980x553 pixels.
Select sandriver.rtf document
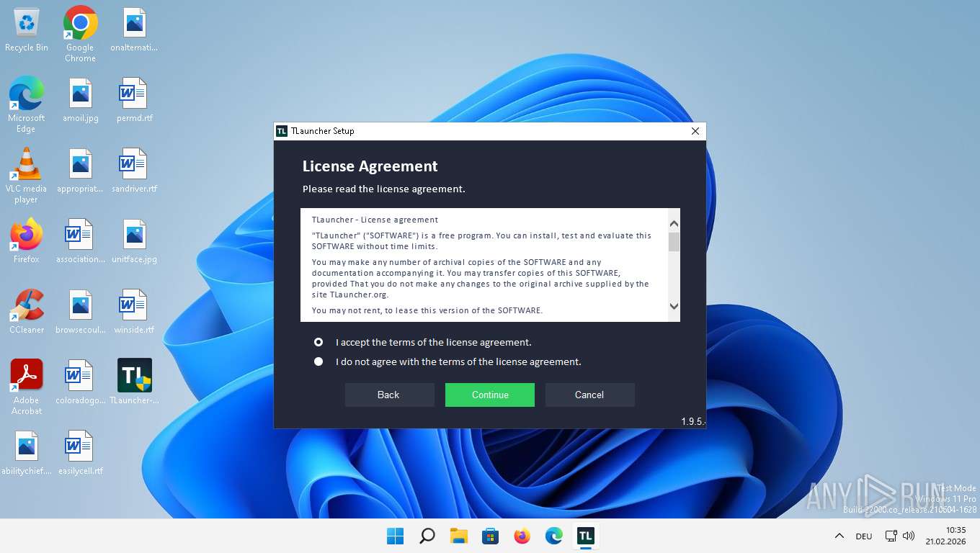coord(134,171)
